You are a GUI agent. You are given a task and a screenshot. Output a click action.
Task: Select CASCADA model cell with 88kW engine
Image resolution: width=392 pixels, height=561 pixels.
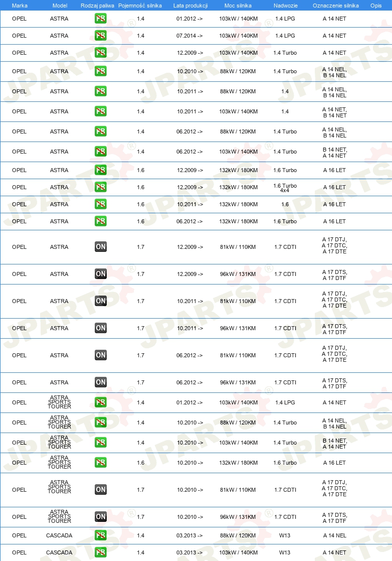pos(59,535)
